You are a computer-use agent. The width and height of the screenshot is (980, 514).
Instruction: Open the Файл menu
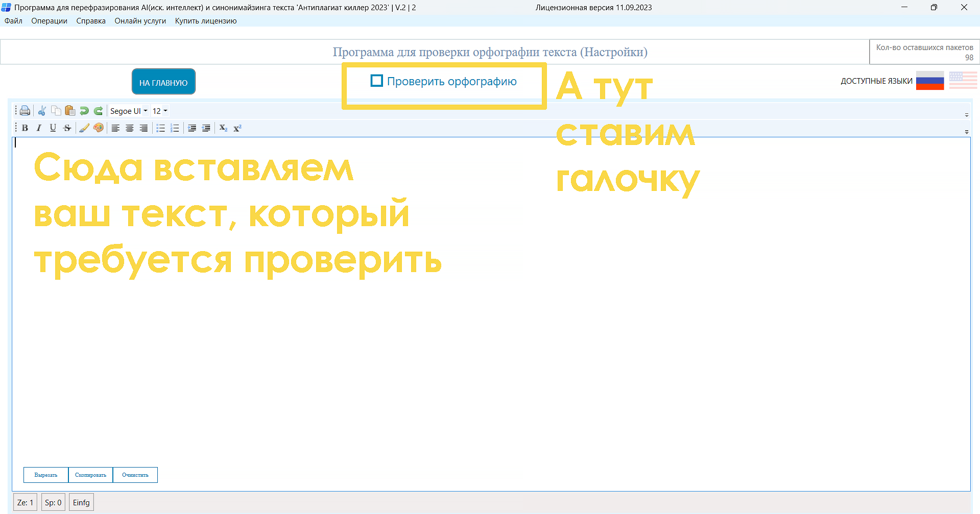point(13,21)
